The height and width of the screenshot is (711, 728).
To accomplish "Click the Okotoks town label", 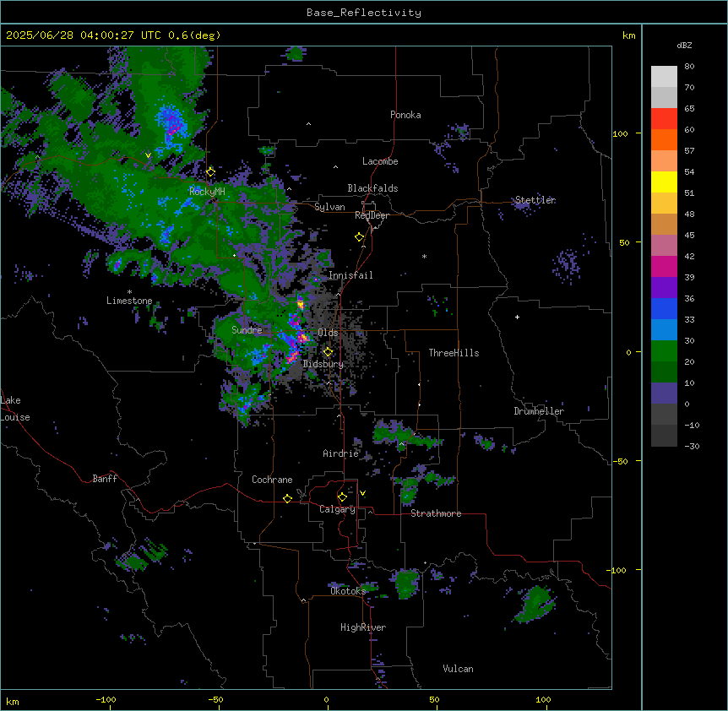I will click(x=348, y=591).
